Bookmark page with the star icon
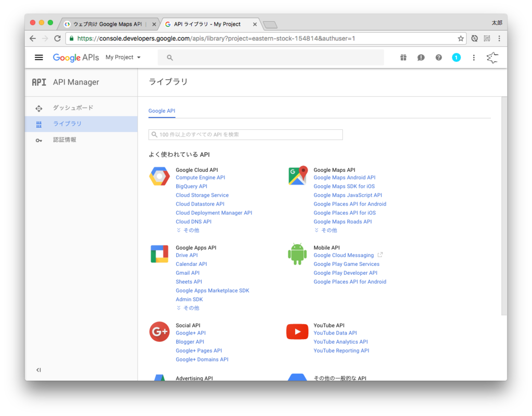 click(x=460, y=38)
